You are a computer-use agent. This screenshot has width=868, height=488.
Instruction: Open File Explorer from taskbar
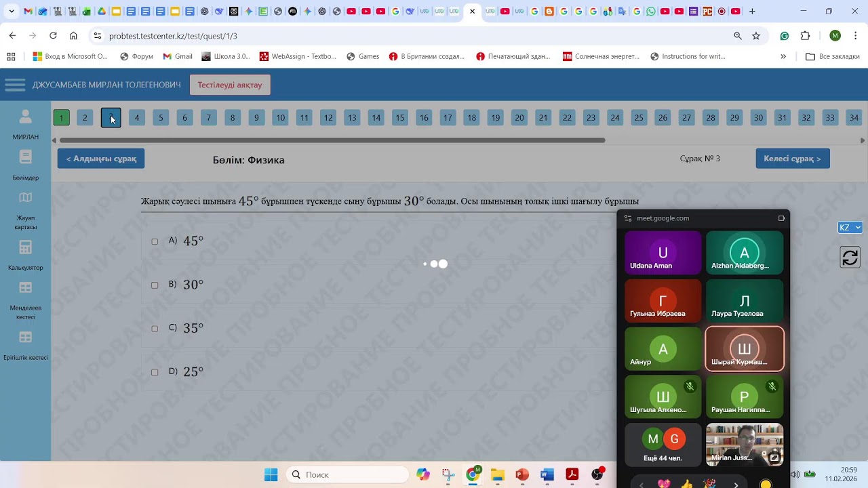[x=497, y=474]
